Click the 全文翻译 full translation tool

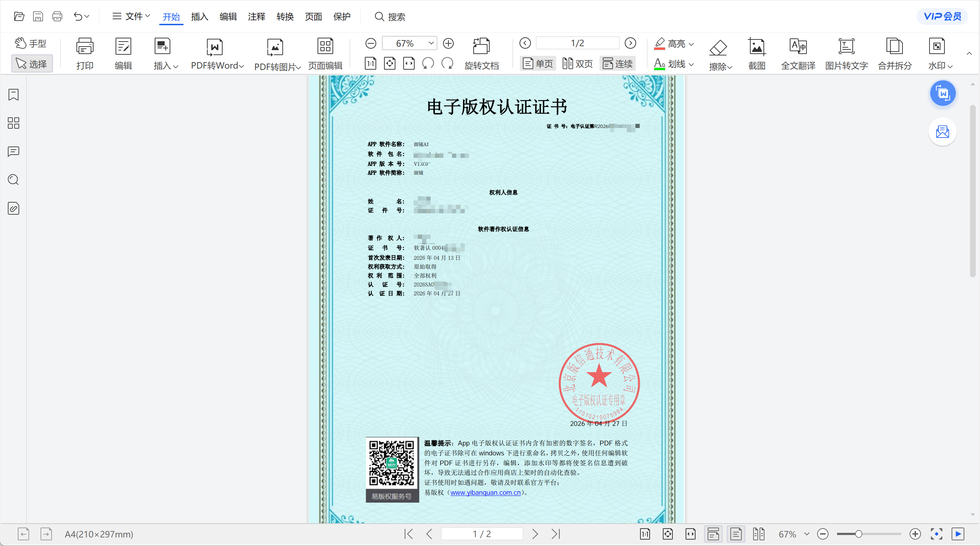pos(798,54)
